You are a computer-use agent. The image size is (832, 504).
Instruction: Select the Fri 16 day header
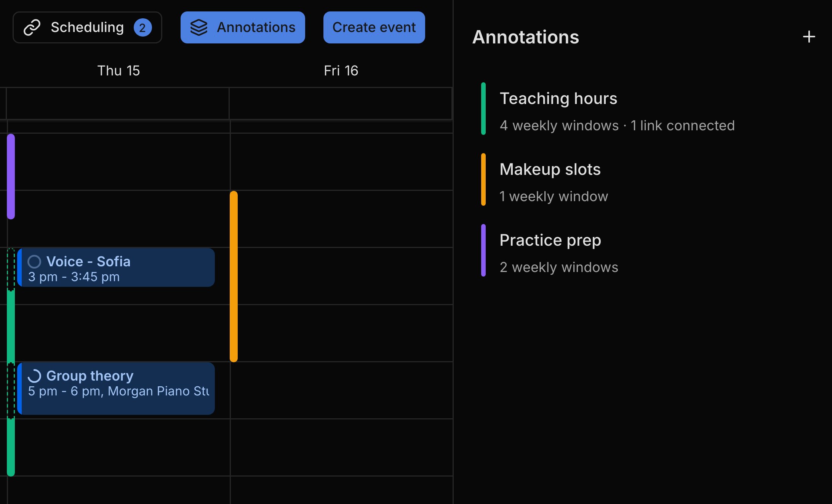(x=341, y=70)
